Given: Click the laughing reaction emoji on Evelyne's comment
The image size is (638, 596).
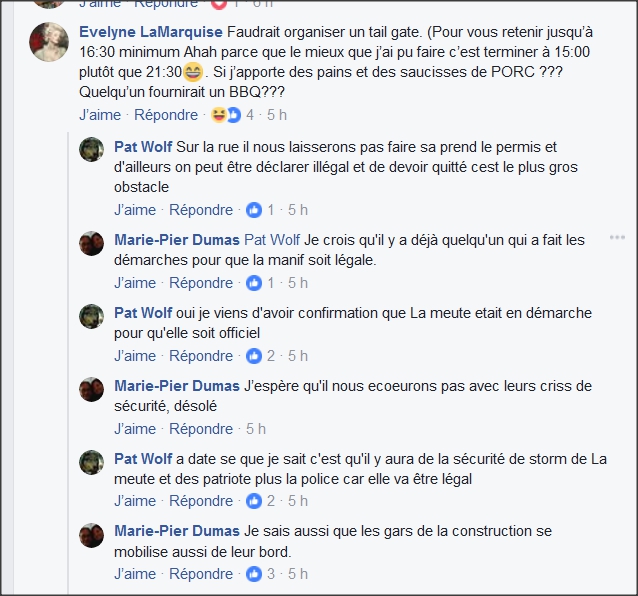Looking at the screenshot, I should 218,115.
